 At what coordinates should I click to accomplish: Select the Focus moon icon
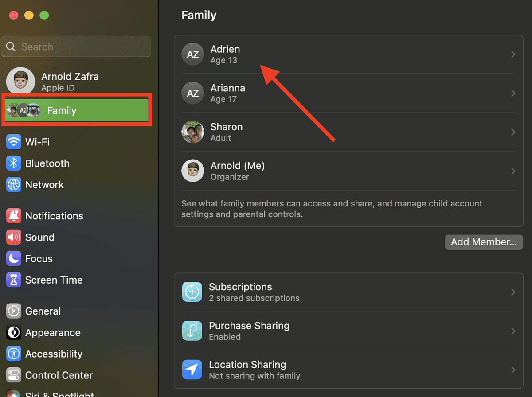(14, 258)
